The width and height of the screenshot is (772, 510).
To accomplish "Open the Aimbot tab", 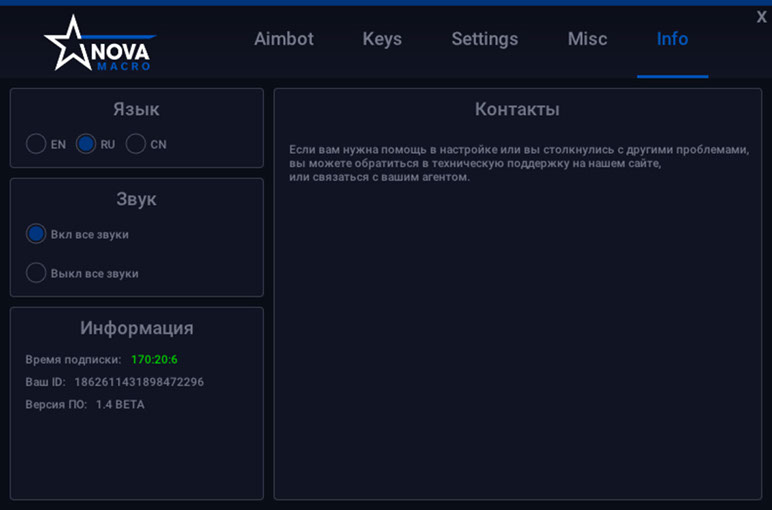I will coord(284,39).
